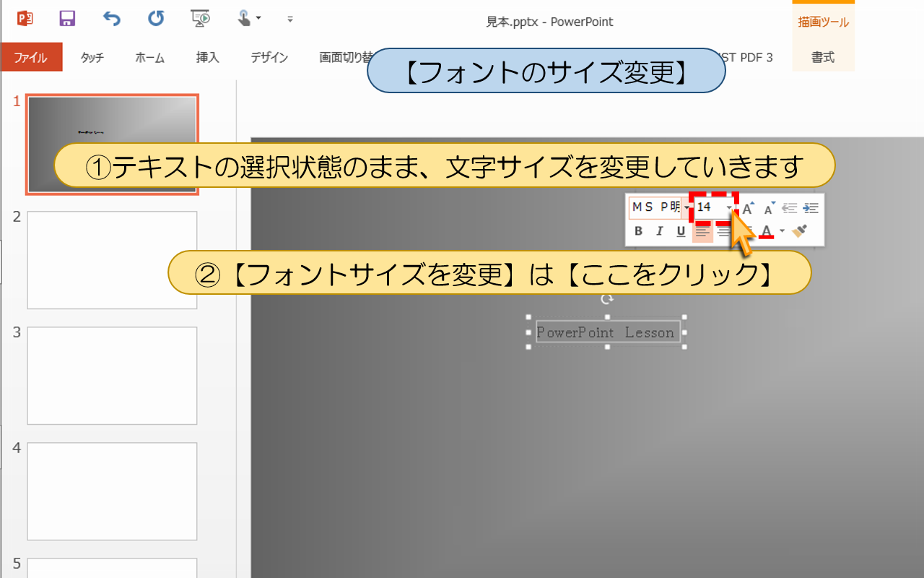Image resolution: width=924 pixels, height=578 pixels.
Task: Open the font name dropdown arrow in mini toolbar
Action: click(x=686, y=208)
